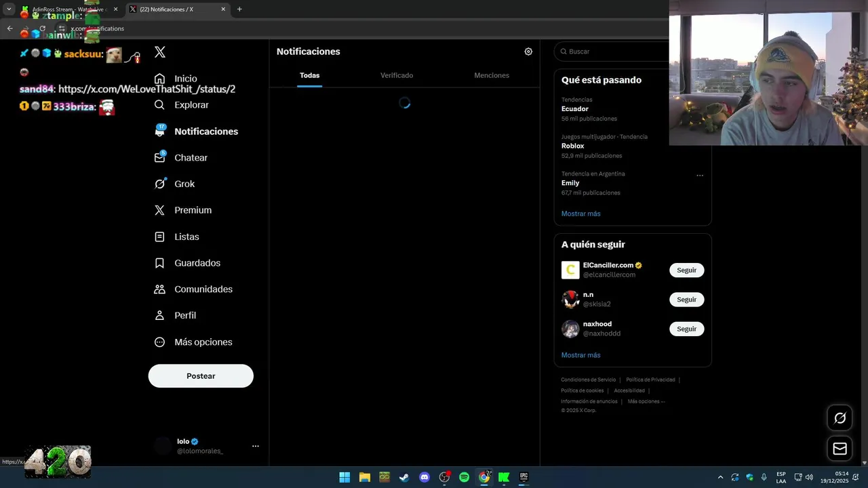Click the microphone tray icon
This screenshot has width=868, height=488.
764,477
